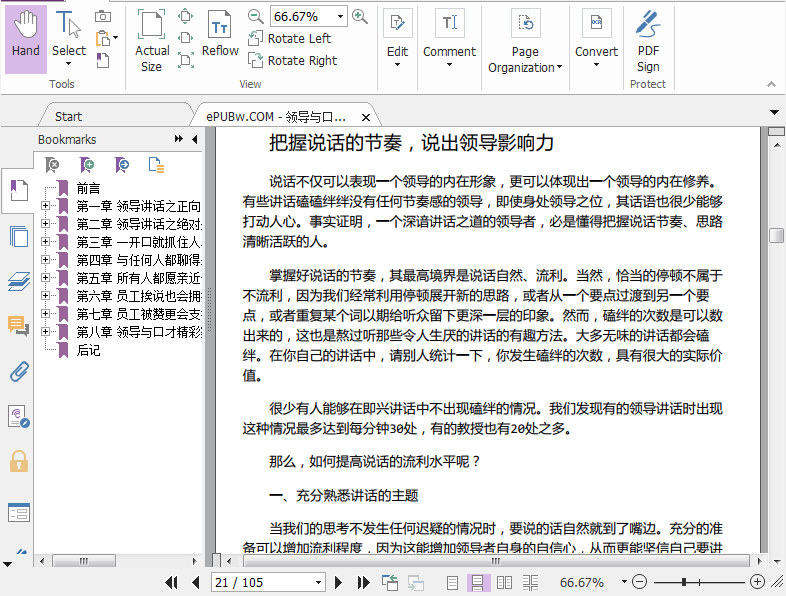Image resolution: width=786 pixels, height=596 pixels.
Task: Open the Attachments paperclip panel
Action: point(17,372)
